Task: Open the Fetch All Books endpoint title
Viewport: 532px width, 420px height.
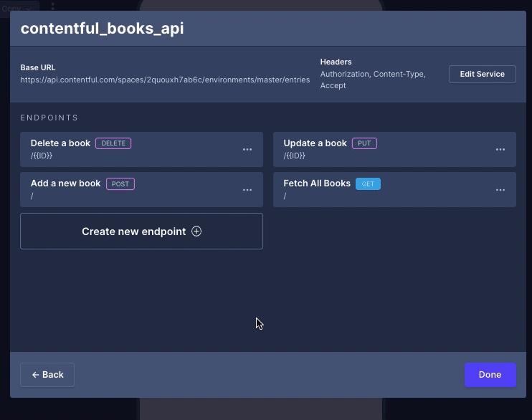Action: pos(317,183)
